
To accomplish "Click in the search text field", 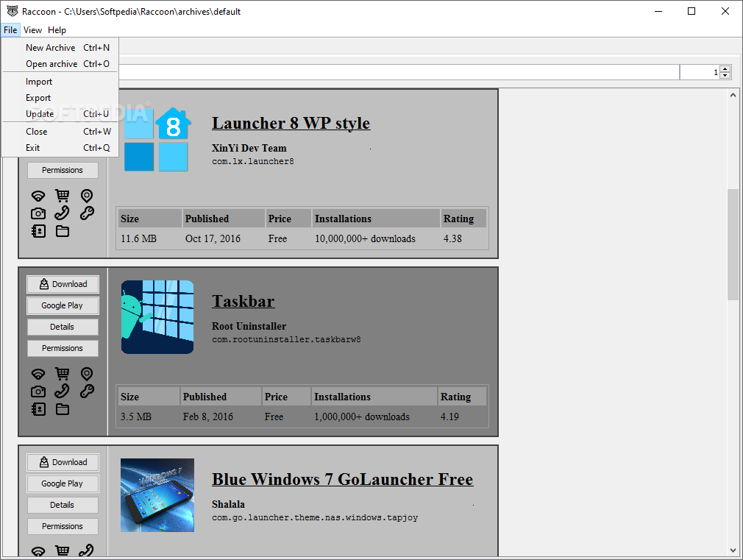I will point(398,72).
